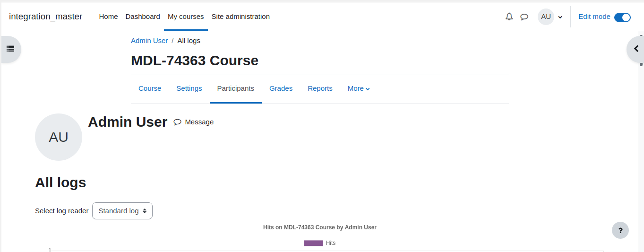Screen dimensions: 644x252
Task: Click the Admin User breadcrumb link
Action: 149,41
